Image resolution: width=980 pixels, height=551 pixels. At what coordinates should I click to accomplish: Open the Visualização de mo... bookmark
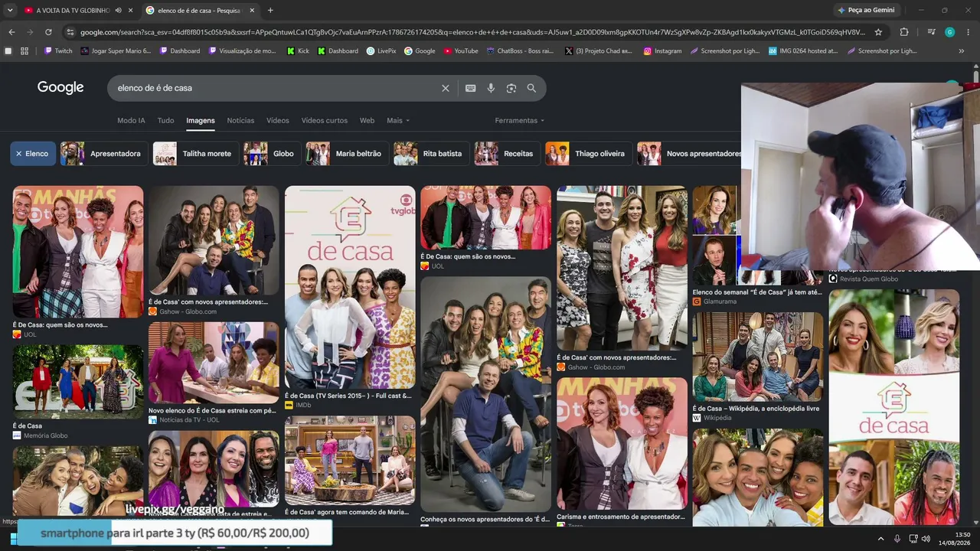(241, 51)
